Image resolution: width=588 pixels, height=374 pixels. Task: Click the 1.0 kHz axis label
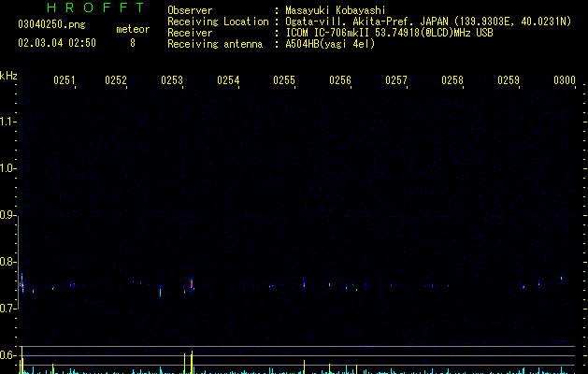tap(7, 168)
